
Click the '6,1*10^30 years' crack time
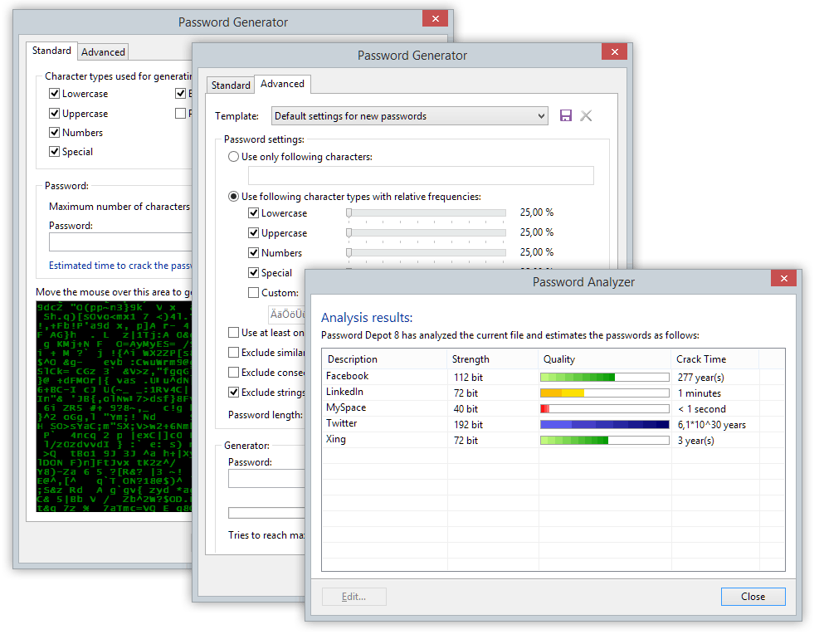711,425
